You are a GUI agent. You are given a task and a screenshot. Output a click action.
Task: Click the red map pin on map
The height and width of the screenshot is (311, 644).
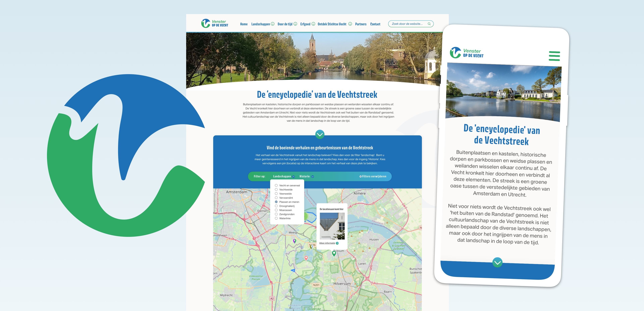coord(306,258)
